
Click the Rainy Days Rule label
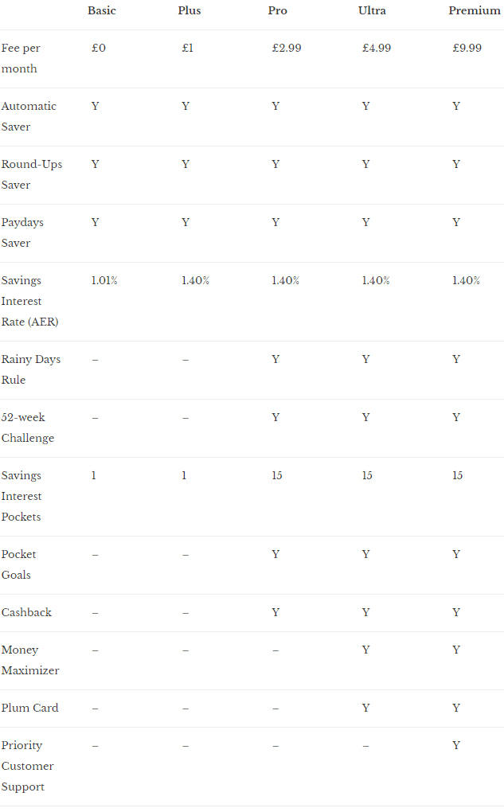[x=30, y=369]
